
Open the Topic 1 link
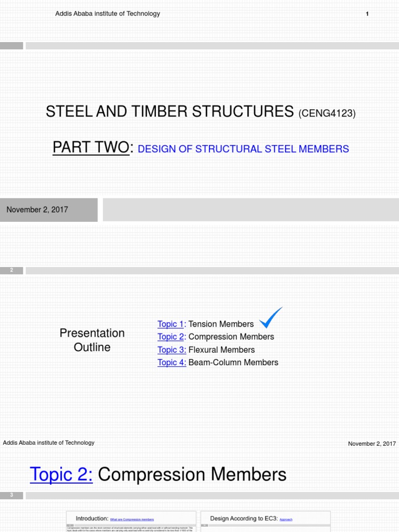point(170,324)
